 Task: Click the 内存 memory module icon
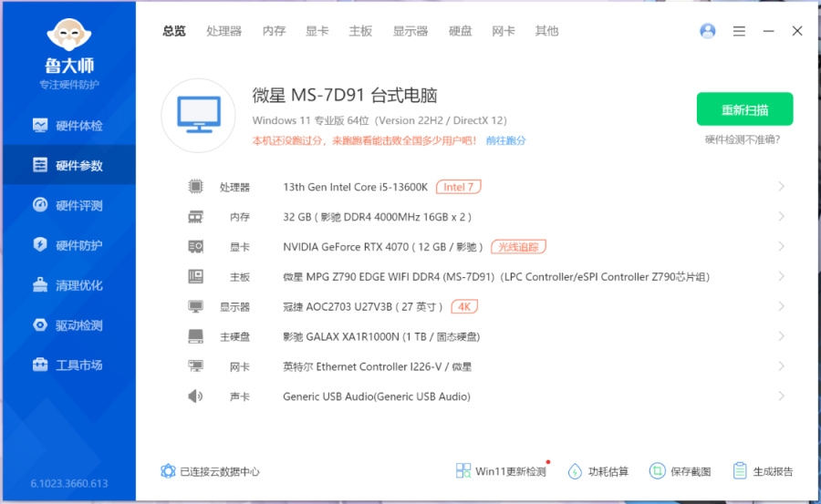(195, 217)
